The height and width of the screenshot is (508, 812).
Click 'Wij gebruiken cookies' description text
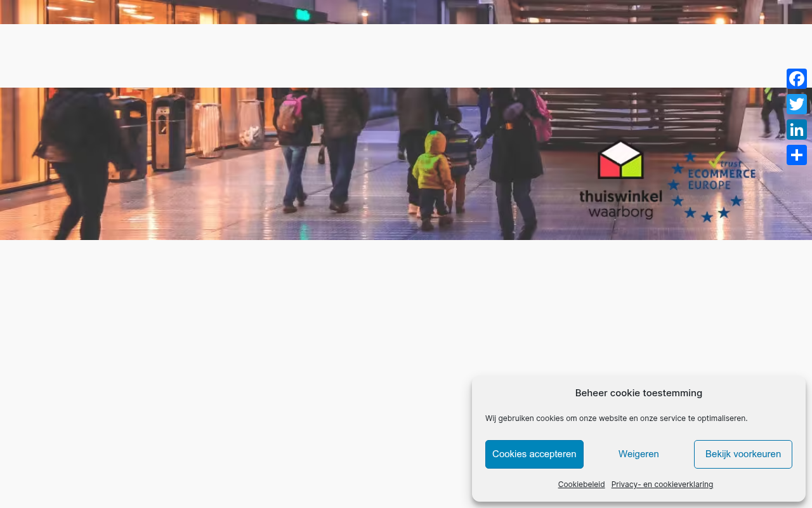(x=617, y=418)
